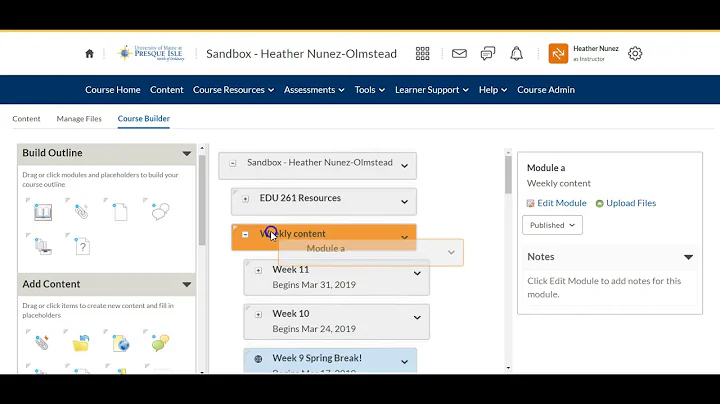This screenshot has width=720, height=404.
Task: Click the create discussion colored bubbles icon
Action: pyautogui.click(x=160, y=342)
